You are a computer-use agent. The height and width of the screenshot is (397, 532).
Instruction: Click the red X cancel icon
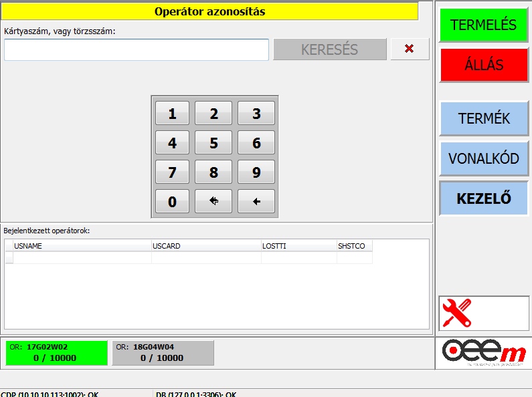410,49
